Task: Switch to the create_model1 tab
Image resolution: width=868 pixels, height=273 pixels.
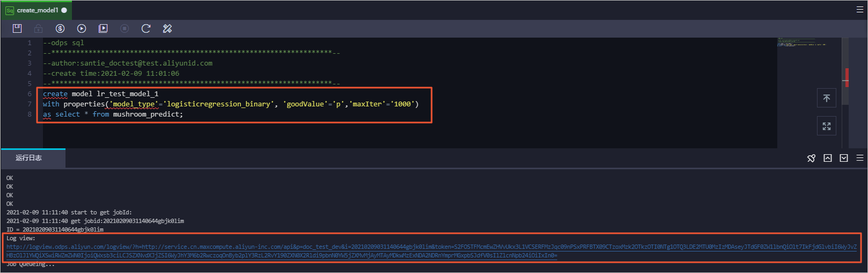Action: click(37, 10)
